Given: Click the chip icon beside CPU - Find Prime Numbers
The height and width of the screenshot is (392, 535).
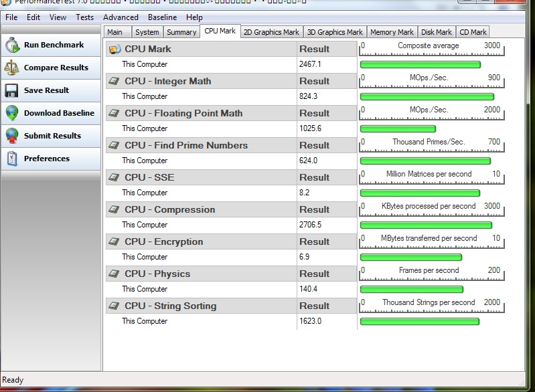Looking at the screenshot, I should [114, 145].
